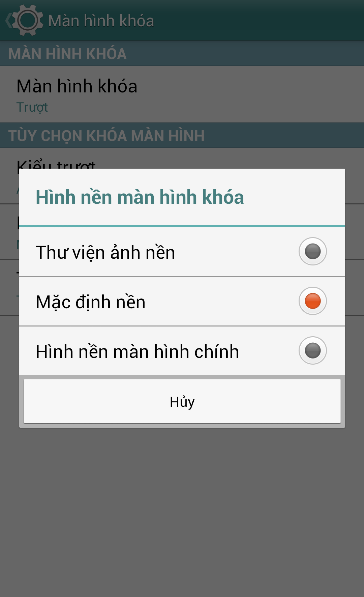
Task: Select the Thư viện ảnh nền radio button
Action: click(x=312, y=251)
